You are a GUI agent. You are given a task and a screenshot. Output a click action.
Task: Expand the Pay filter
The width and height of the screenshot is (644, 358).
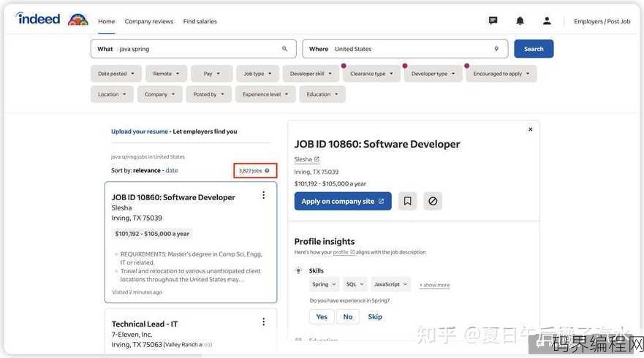click(212, 74)
